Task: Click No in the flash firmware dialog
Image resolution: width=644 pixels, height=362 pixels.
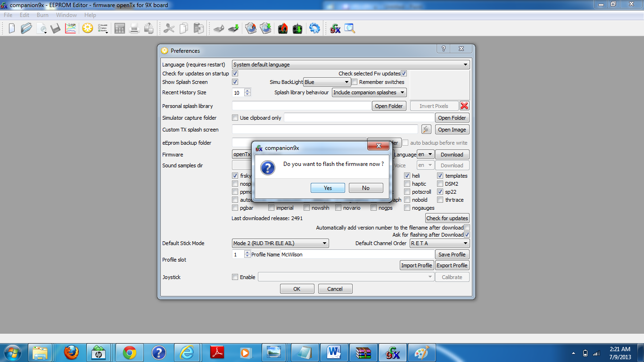Action: (366, 188)
